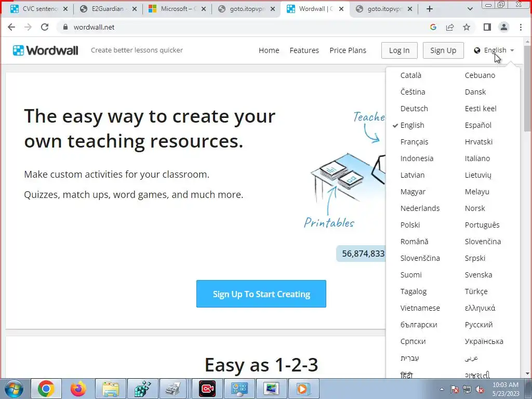Click the Wordwall logo
Viewport: 532px width, 399px height.
click(46, 50)
